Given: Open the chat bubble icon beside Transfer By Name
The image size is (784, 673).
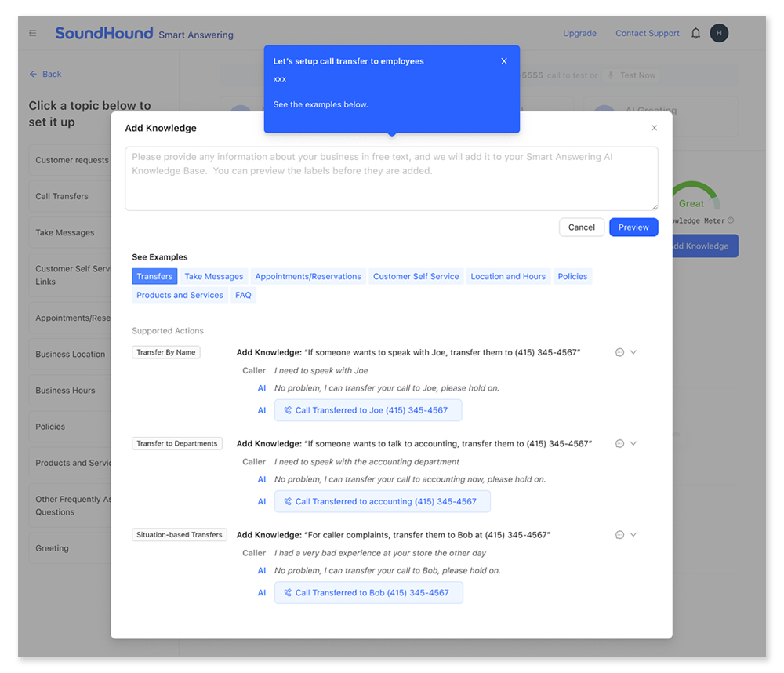Looking at the screenshot, I should point(619,351).
